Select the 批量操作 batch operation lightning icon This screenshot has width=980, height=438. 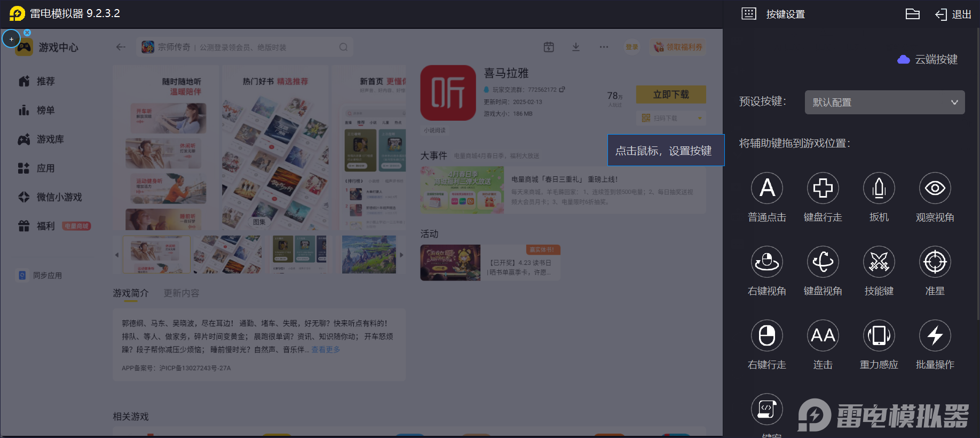[x=935, y=335]
